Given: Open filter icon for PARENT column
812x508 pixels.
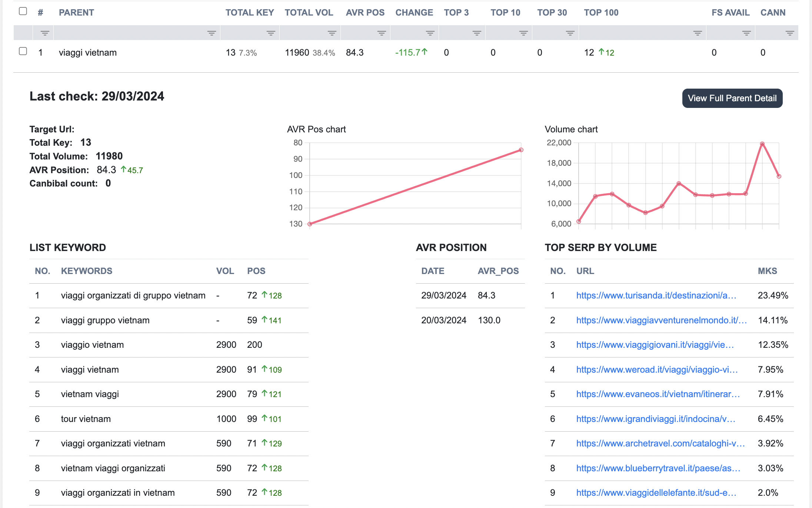Looking at the screenshot, I should tap(212, 33).
